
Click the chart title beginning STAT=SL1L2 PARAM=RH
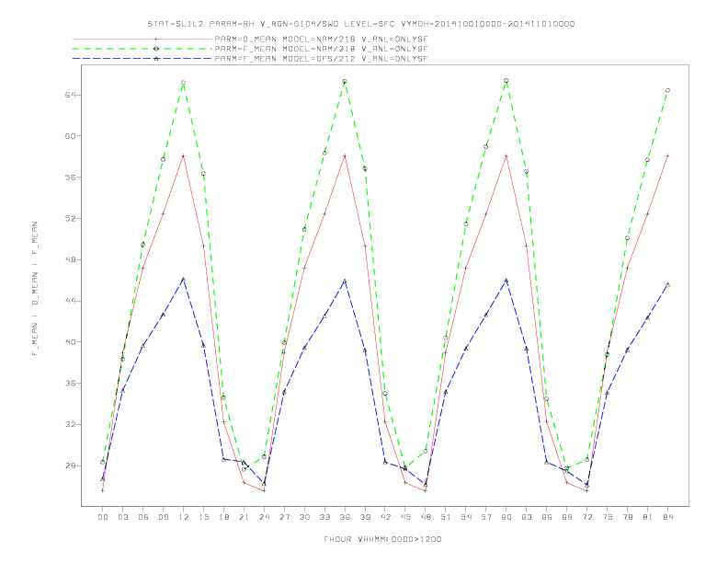tap(361, 24)
